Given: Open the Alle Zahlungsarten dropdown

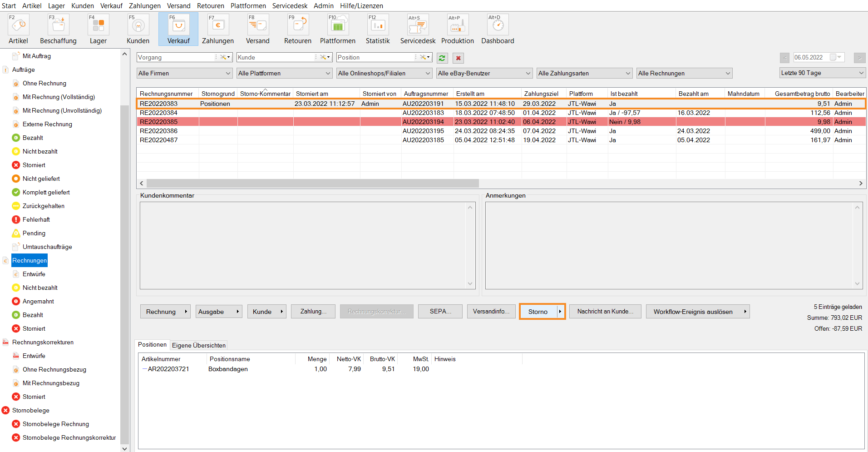Looking at the screenshot, I should coord(585,73).
